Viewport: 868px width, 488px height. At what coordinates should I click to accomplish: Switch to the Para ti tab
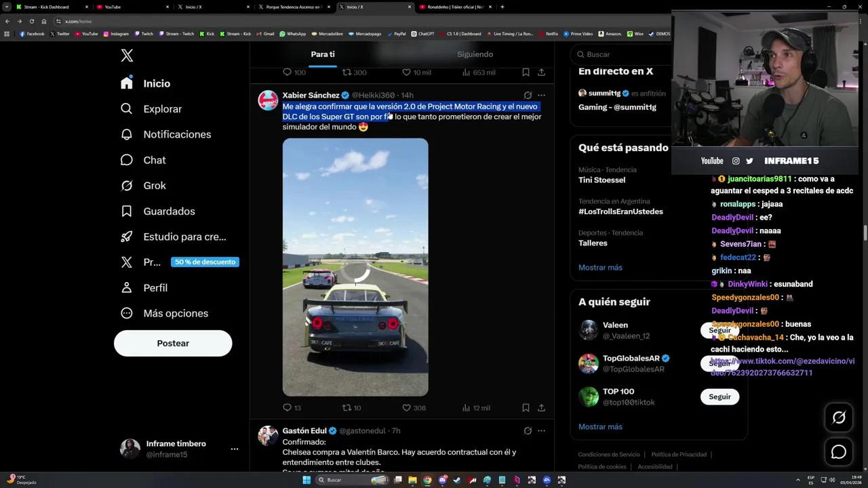click(x=323, y=54)
